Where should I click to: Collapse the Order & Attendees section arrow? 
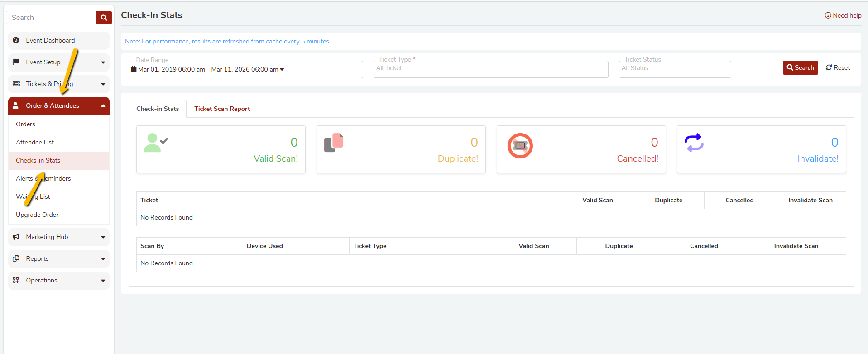103,105
